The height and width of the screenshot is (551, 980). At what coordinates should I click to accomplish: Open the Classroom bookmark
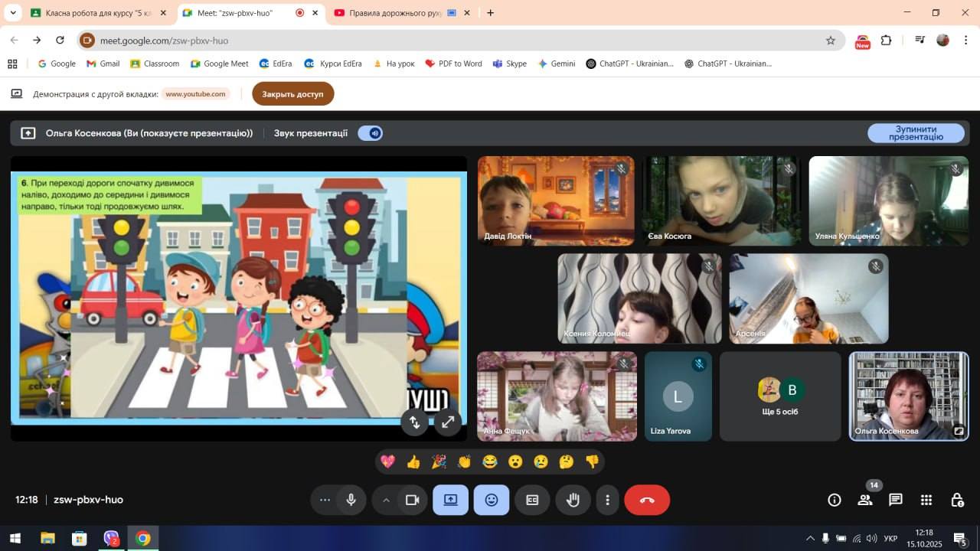click(x=155, y=64)
